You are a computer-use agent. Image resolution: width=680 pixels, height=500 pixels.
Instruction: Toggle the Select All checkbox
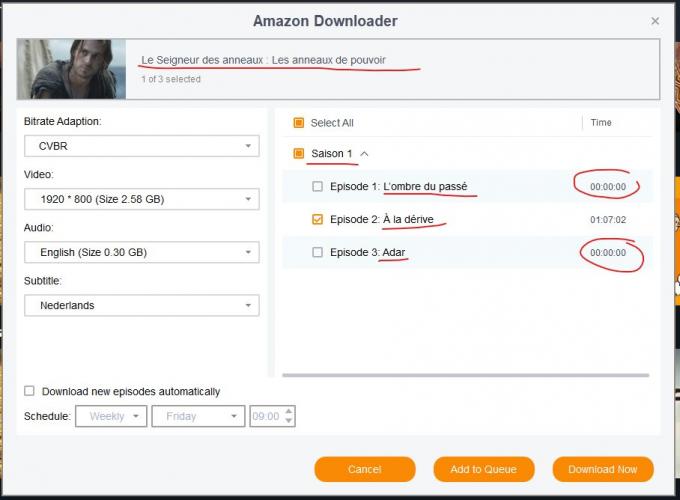coord(298,123)
